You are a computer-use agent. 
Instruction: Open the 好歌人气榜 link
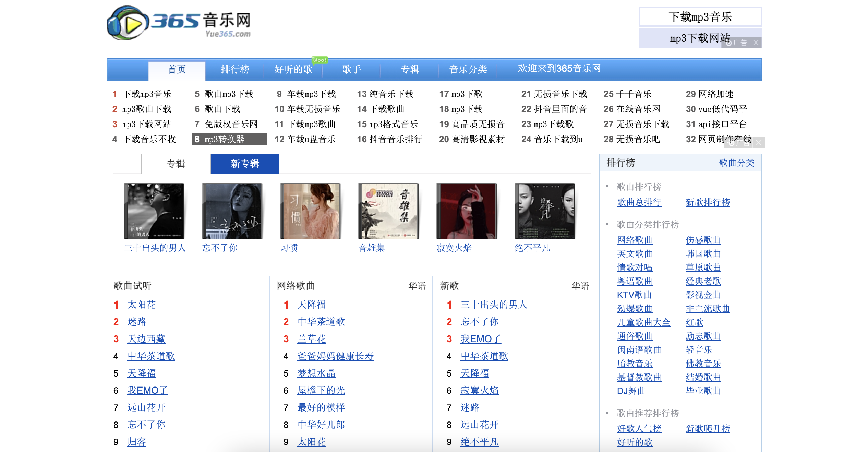point(639,429)
